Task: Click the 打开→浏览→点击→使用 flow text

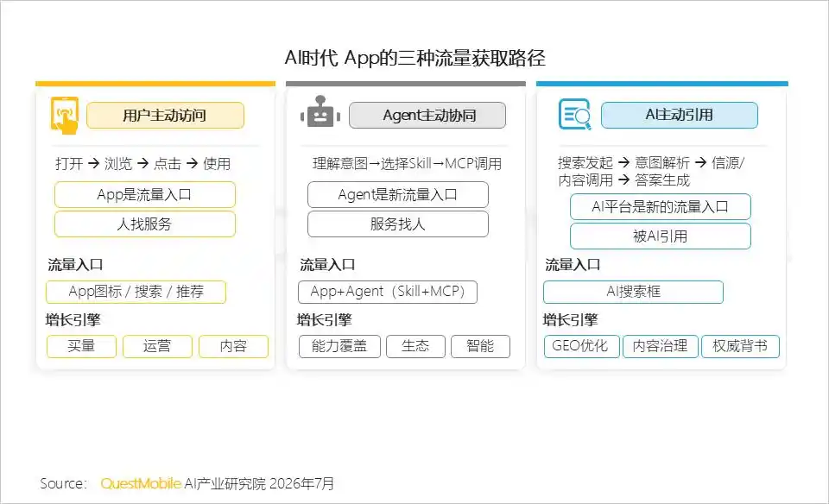Action: (142, 164)
